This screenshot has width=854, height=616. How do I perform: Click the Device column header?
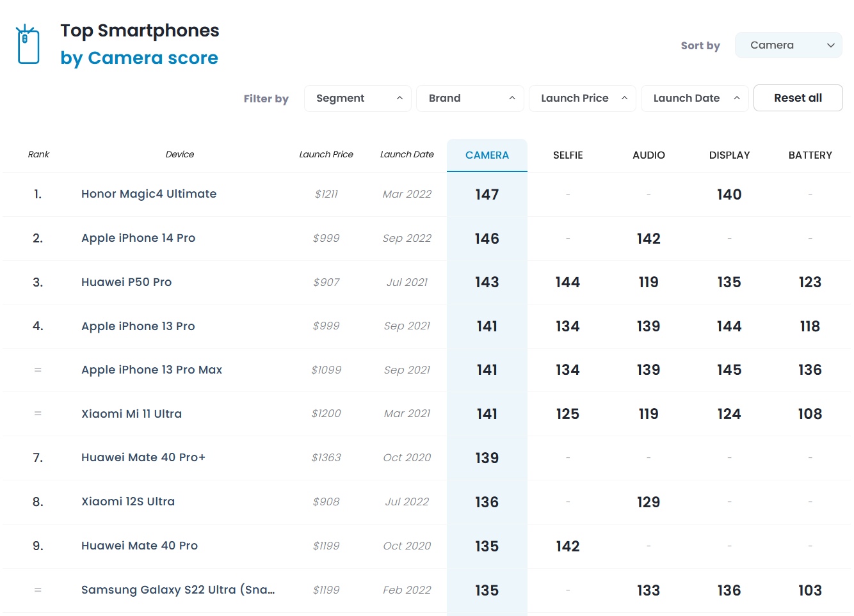click(x=180, y=154)
